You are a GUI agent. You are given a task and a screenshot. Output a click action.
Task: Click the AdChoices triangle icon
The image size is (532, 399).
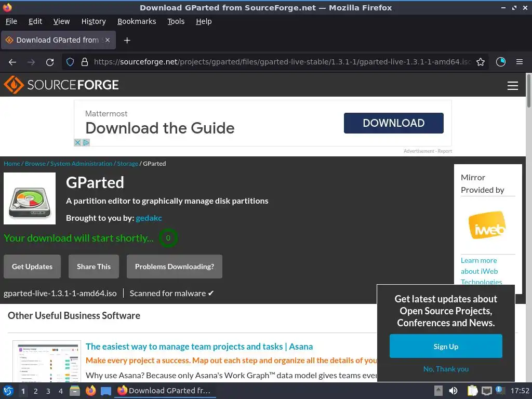click(86, 142)
